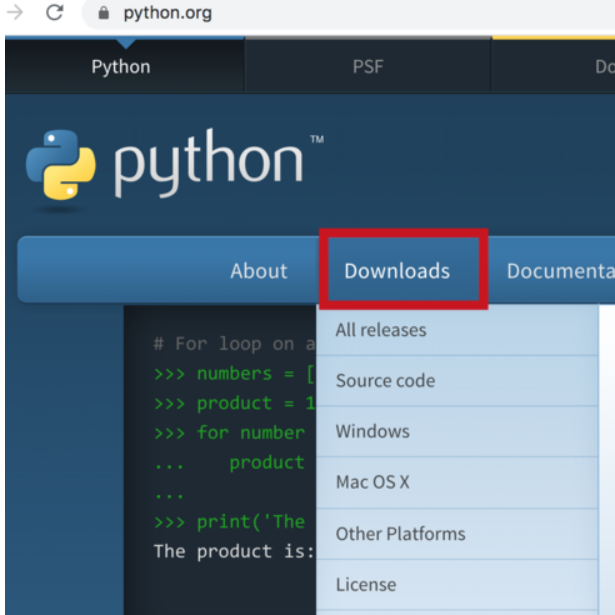This screenshot has height=615, width=615.
Task: Click the padlock site info icon
Action: pyautogui.click(x=104, y=13)
